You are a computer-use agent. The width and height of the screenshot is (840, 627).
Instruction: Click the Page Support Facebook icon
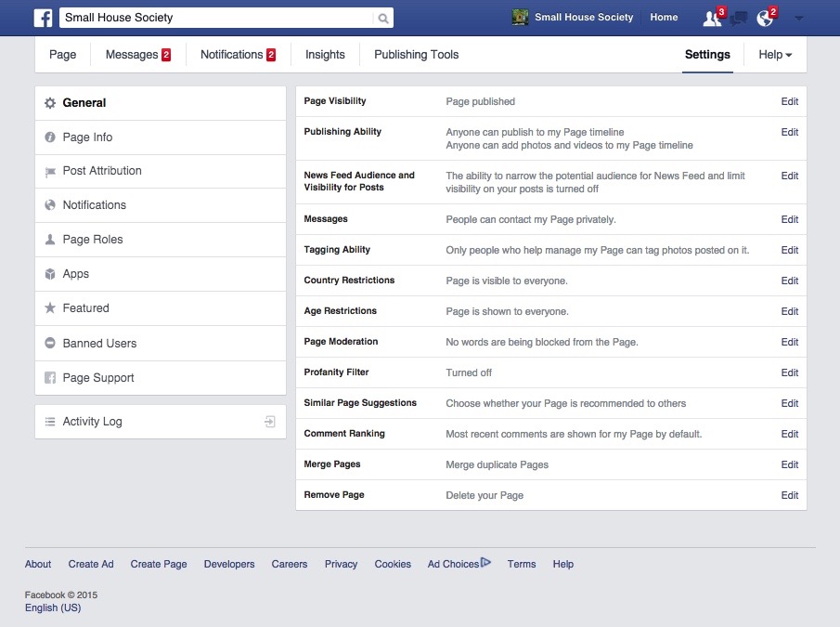pyautogui.click(x=50, y=378)
